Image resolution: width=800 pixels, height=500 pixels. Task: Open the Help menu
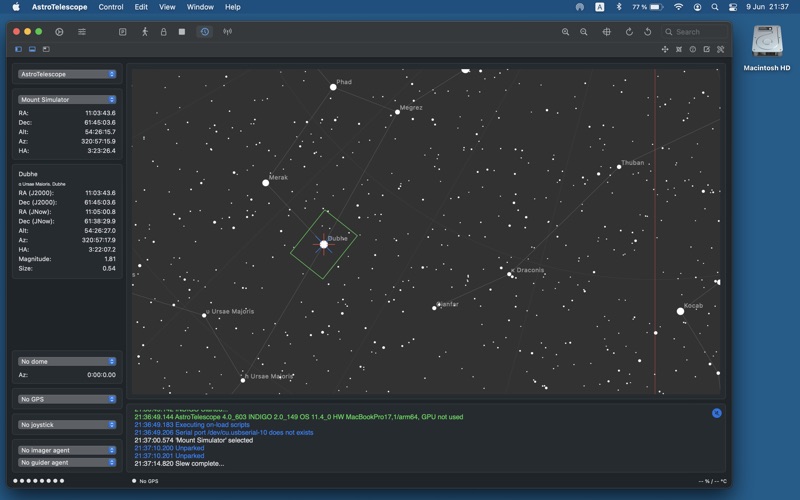click(233, 7)
